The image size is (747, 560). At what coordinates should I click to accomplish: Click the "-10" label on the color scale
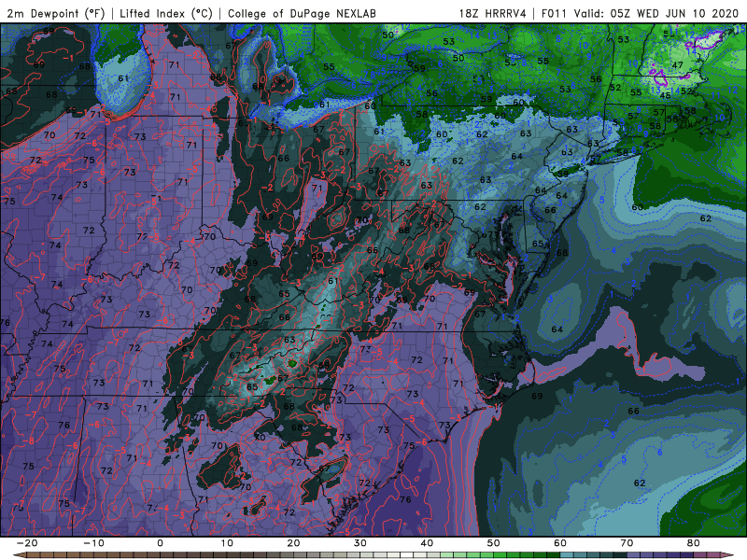click(x=93, y=543)
